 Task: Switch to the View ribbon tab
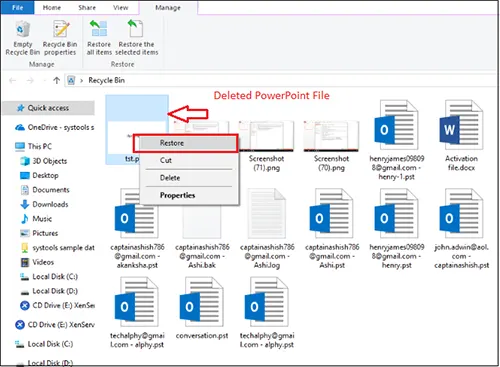120,7
